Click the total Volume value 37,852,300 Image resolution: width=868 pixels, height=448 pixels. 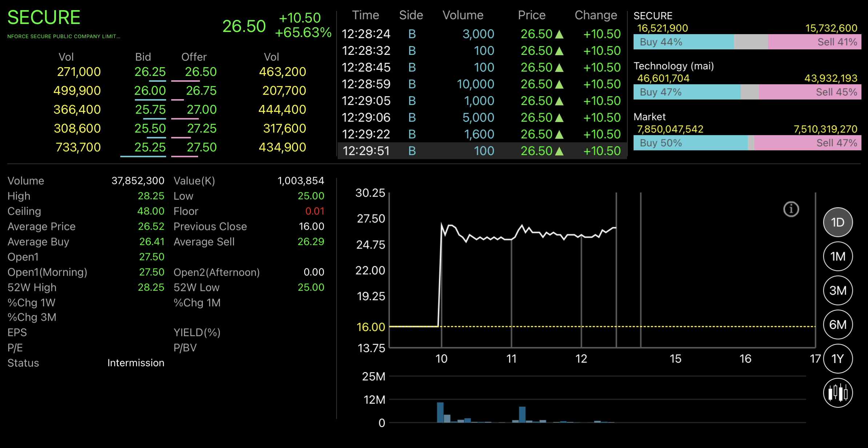click(x=138, y=181)
